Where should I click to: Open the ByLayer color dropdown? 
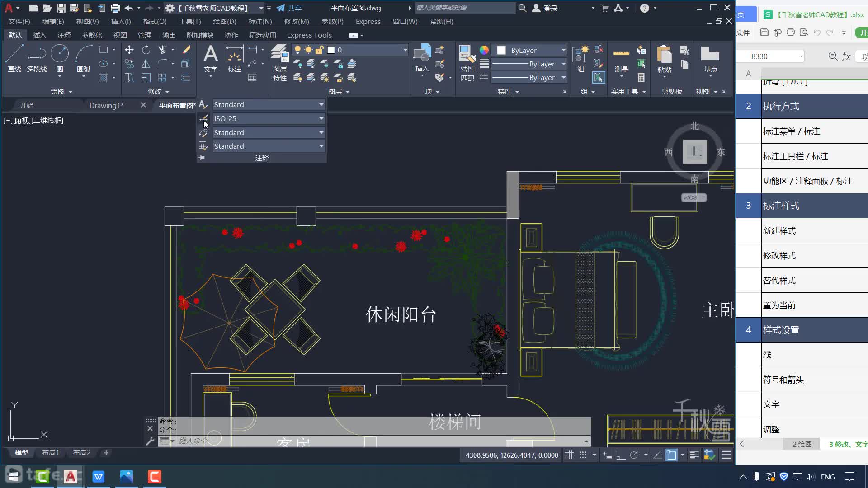tap(563, 50)
